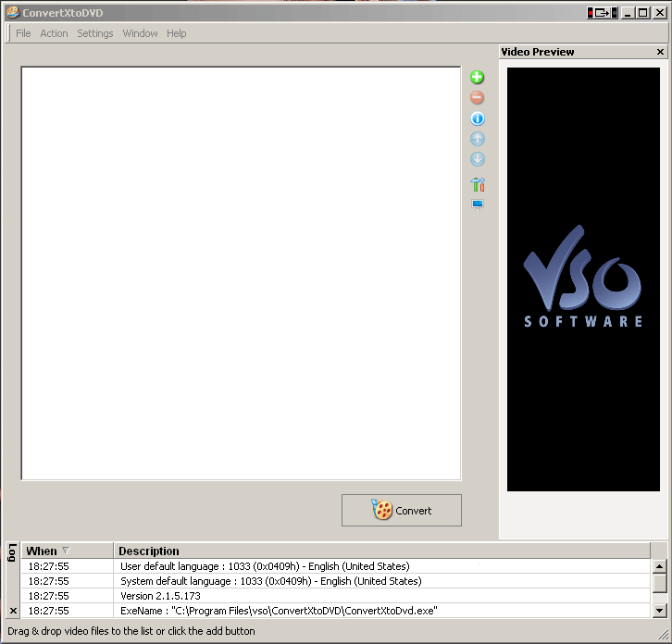Minimize the ConvertXtoDVD window

(x=628, y=13)
